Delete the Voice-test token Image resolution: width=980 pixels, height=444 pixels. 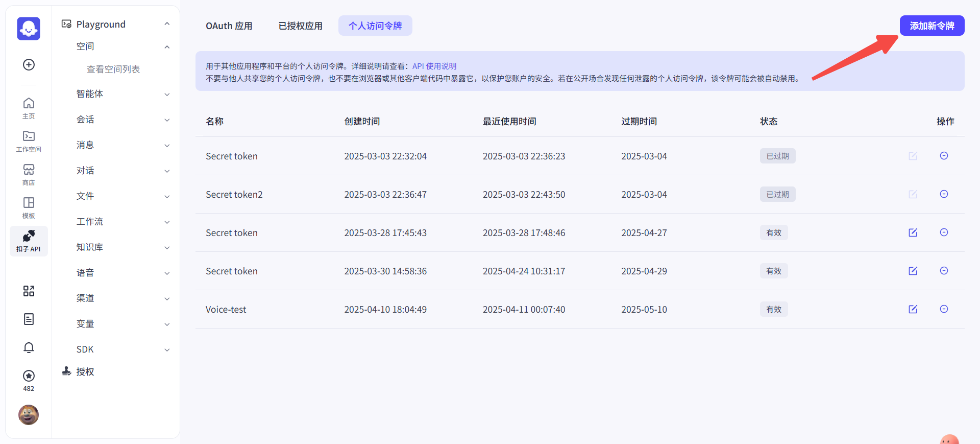pos(944,309)
